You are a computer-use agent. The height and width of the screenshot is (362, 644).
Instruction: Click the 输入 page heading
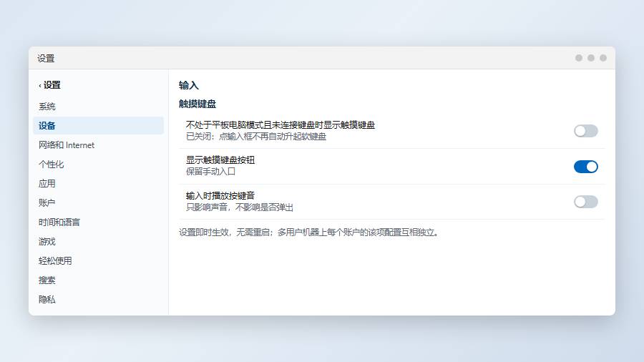188,85
